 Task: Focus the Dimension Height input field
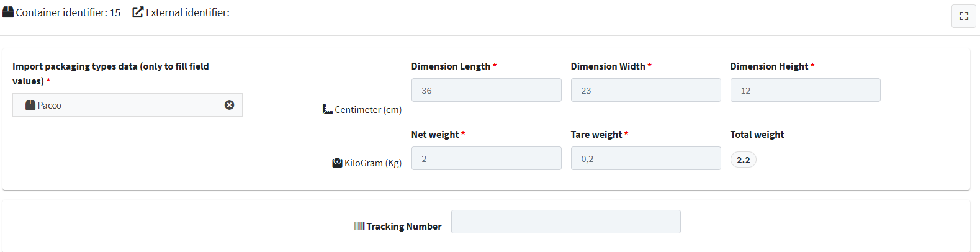[x=806, y=90]
